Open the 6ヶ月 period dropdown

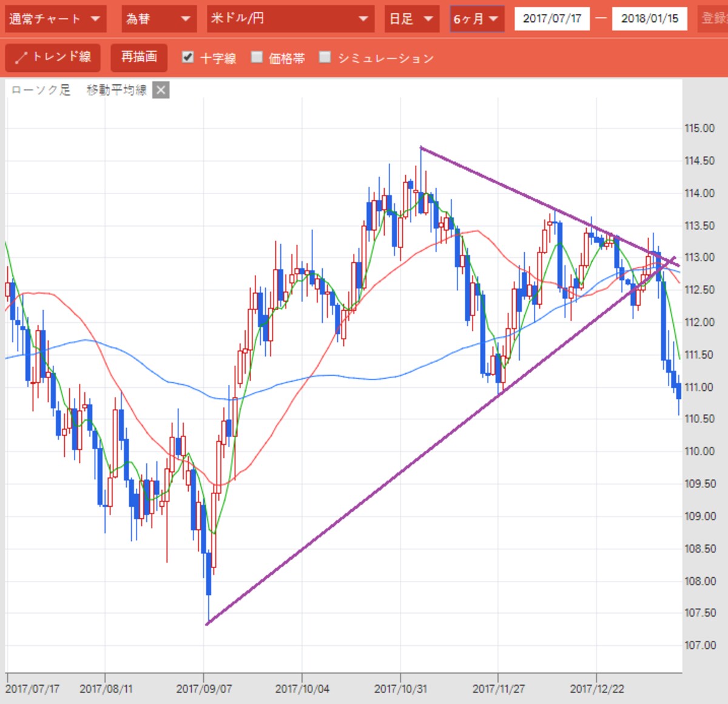point(476,19)
